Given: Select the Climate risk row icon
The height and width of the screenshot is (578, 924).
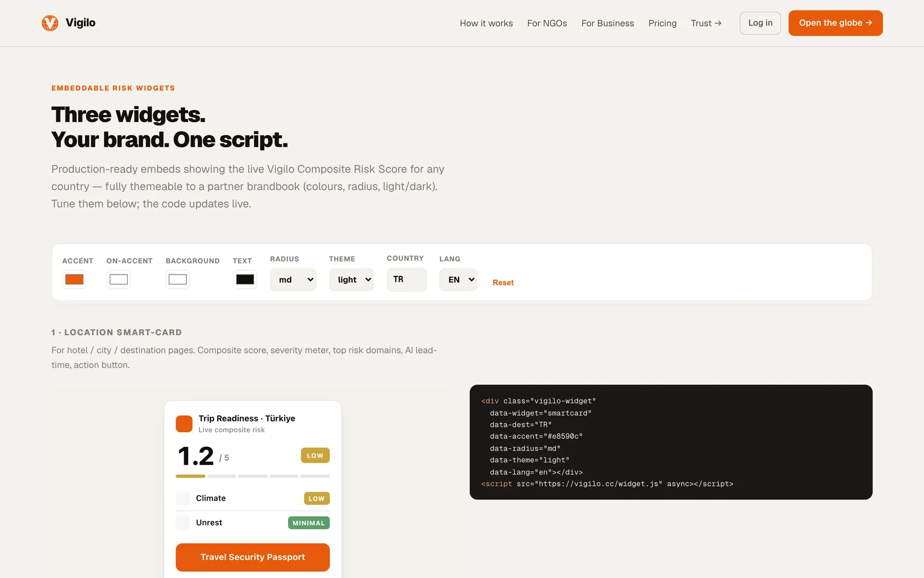Looking at the screenshot, I should tap(183, 498).
